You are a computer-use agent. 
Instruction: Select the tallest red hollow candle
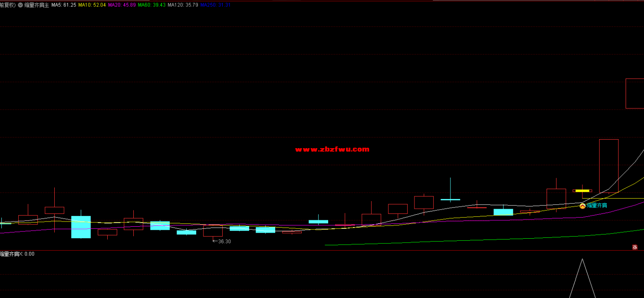coord(609,166)
